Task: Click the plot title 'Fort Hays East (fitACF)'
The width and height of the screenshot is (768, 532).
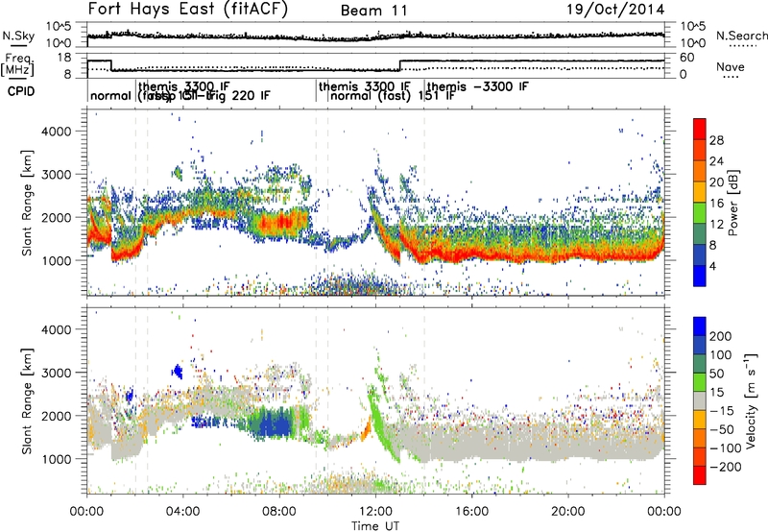Action: click(x=187, y=9)
